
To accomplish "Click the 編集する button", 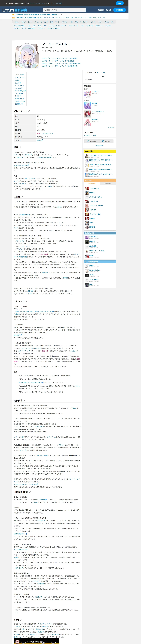I will [x=91, y=141].
